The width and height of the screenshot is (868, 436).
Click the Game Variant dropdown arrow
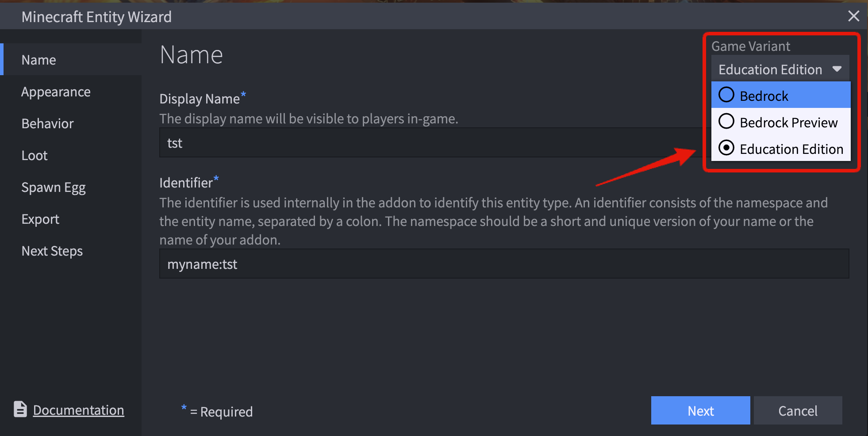tap(837, 69)
